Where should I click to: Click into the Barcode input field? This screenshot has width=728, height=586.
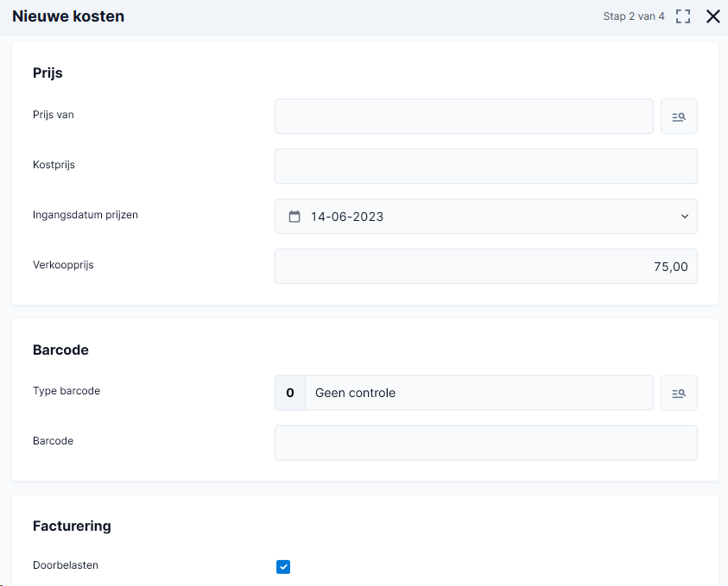click(x=485, y=443)
